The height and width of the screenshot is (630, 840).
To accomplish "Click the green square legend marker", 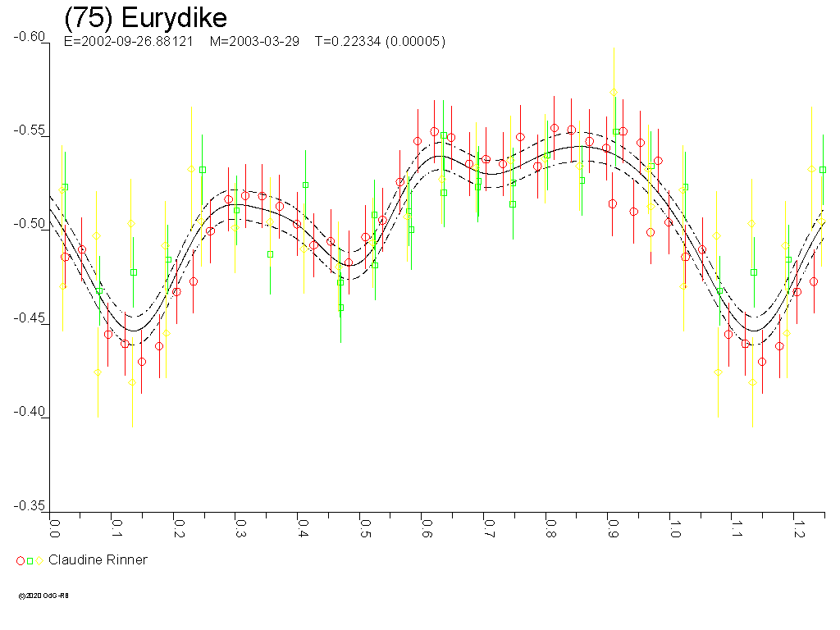I will [30, 561].
